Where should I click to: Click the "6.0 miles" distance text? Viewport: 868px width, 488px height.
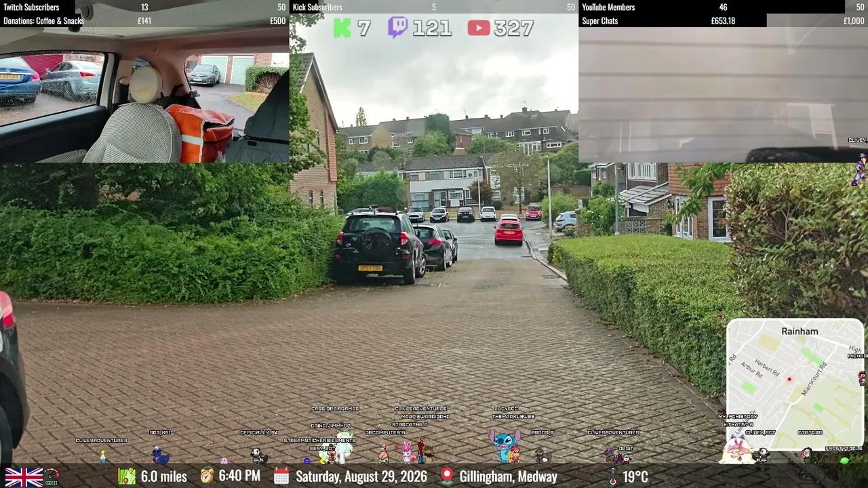coord(163,476)
